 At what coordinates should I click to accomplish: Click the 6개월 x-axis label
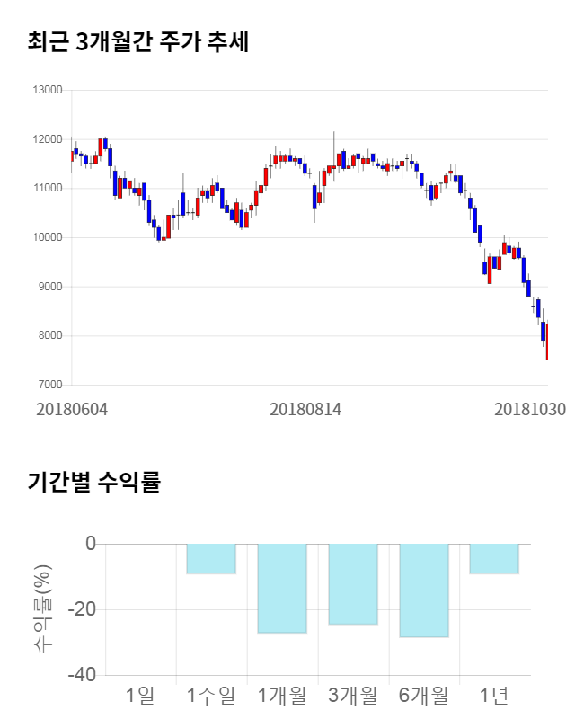[x=424, y=695]
